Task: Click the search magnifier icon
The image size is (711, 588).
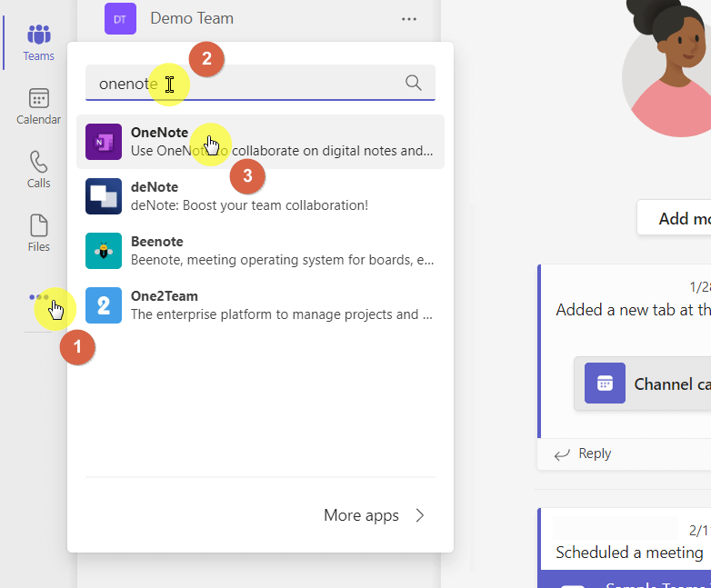Action: pos(413,83)
